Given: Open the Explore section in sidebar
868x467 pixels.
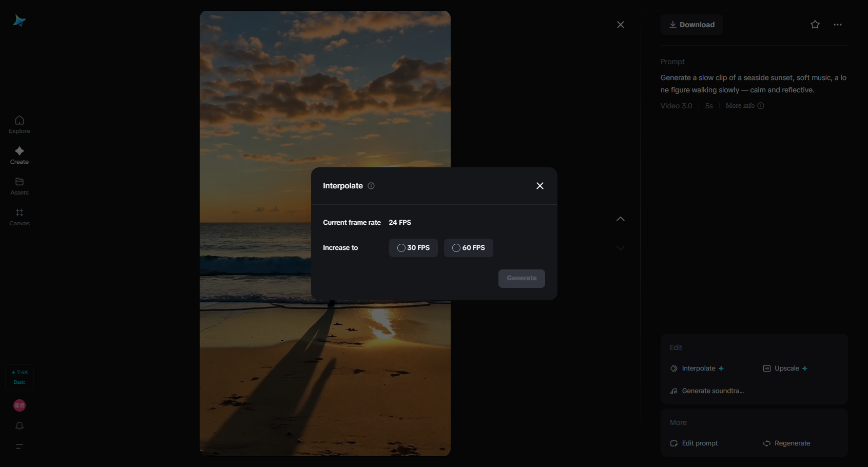Looking at the screenshot, I should click(x=19, y=125).
